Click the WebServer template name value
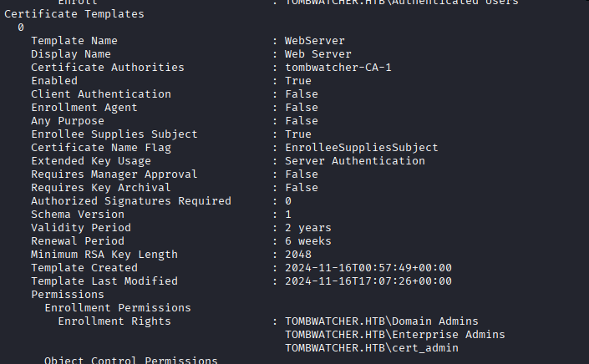589x364 pixels. pos(314,41)
